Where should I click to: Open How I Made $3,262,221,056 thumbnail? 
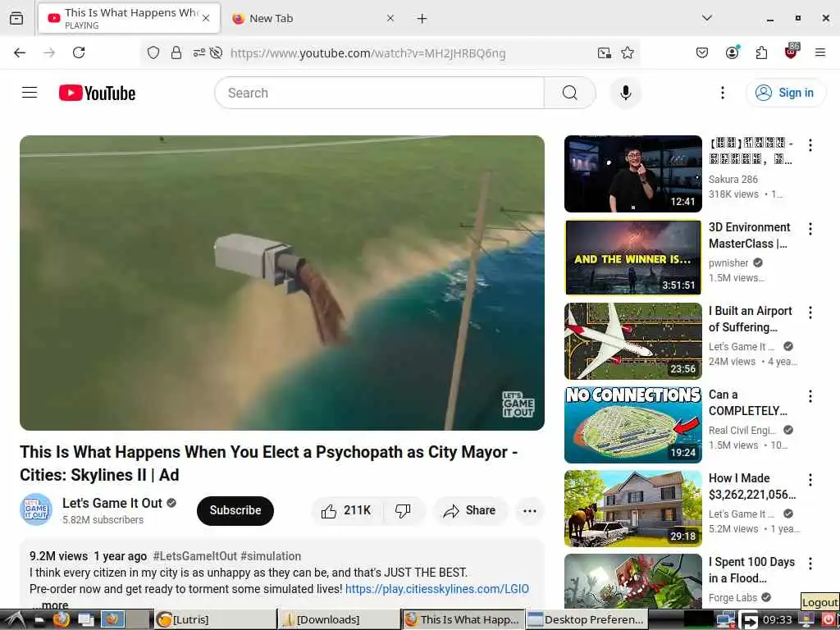[632, 508]
